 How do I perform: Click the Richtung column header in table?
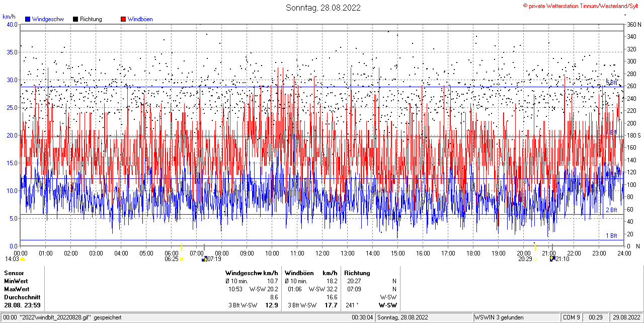(x=358, y=273)
